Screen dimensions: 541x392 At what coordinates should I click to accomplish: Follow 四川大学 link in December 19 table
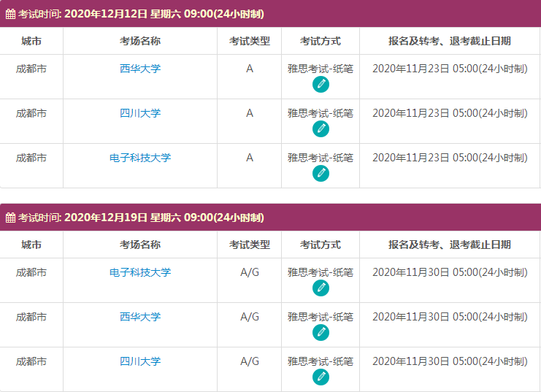click(x=140, y=361)
